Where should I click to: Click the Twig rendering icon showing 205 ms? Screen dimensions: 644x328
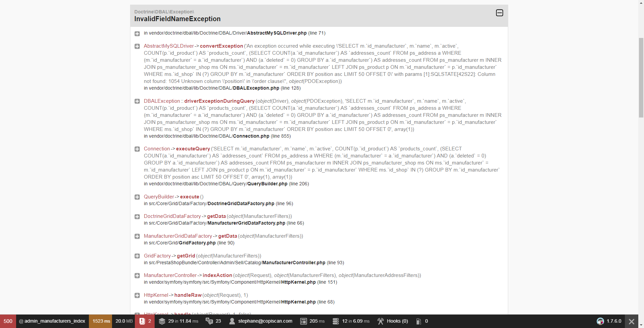312,321
